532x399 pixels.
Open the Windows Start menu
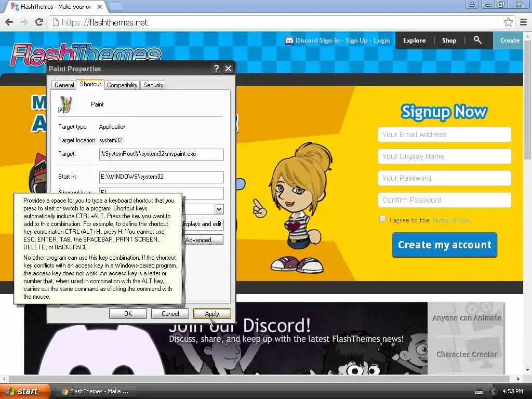point(24,391)
